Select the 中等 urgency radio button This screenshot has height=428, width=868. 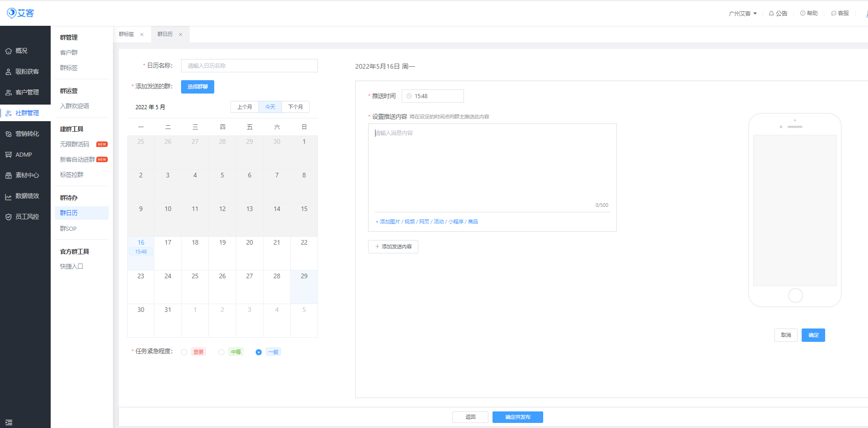tap(222, 352)
